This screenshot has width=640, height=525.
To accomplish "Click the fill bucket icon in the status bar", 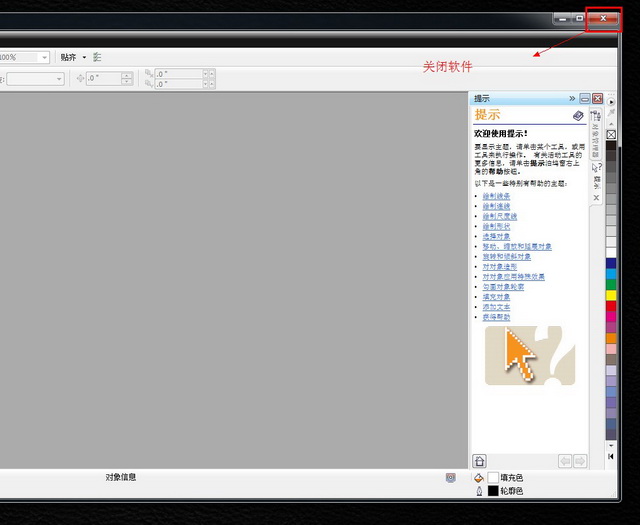I will tap(479, 478).
